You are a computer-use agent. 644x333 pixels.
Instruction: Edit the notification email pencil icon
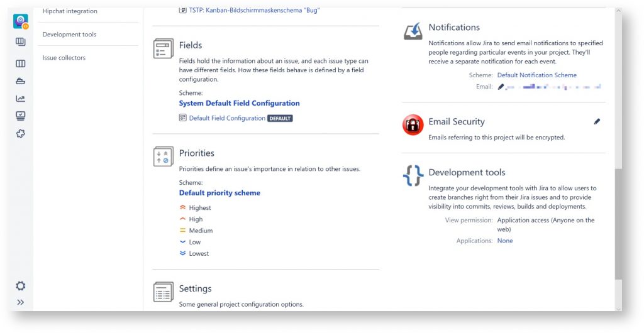pyautogui.click(x=501, y=87)
